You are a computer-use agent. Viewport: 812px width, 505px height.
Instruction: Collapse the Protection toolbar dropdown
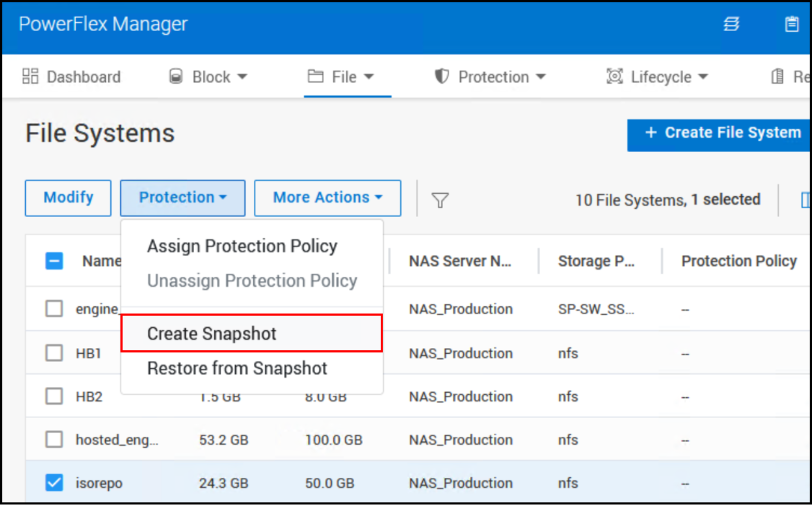coord(183,198)
